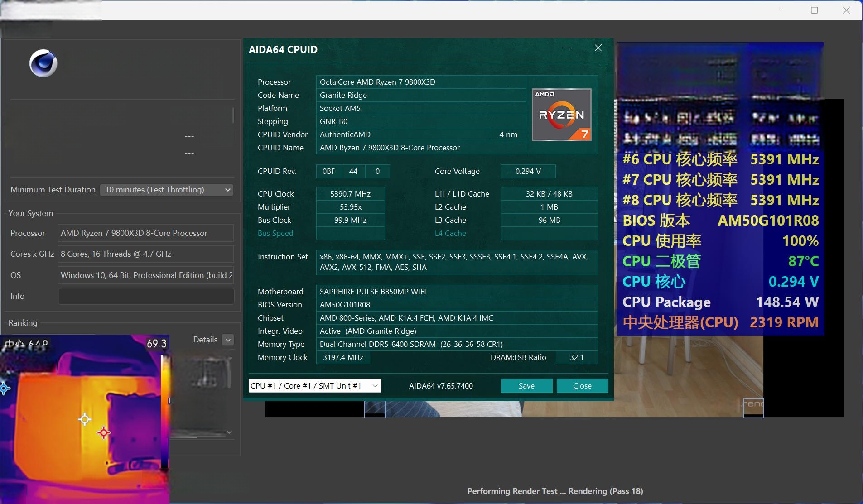Click the '53.95x' multiplier value

click(x=350, y=207)
